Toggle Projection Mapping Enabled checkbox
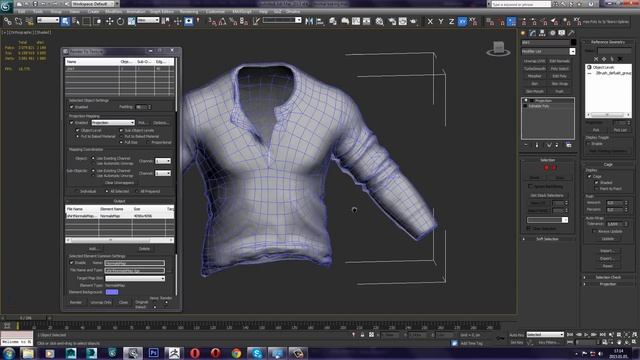 tap(72, 122)
